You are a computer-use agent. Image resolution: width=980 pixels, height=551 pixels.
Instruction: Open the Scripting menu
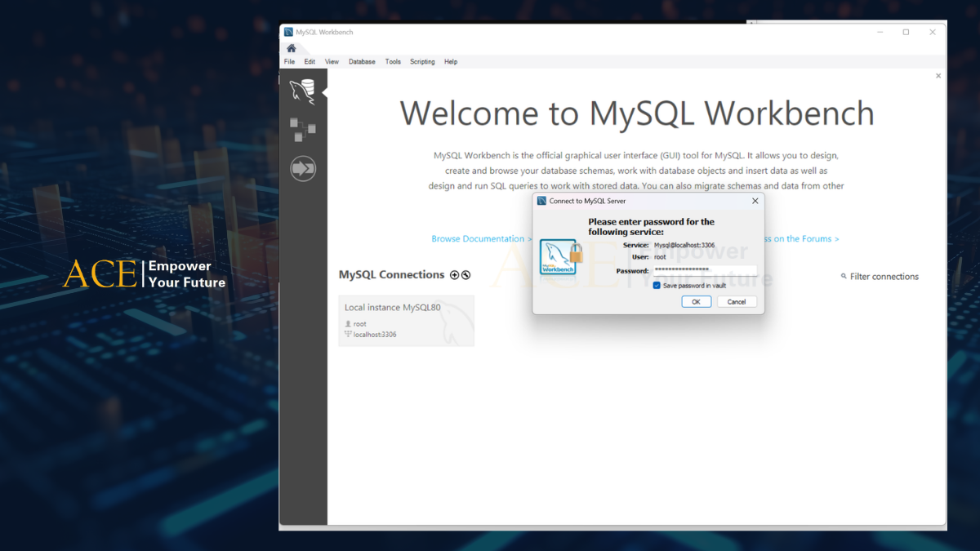(422, 61)
